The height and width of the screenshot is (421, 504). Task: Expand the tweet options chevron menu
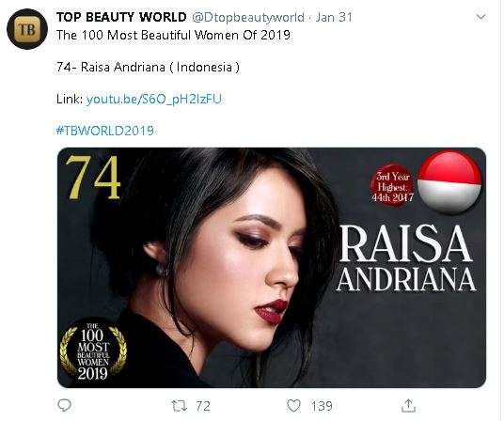click(x=480, y=17)
